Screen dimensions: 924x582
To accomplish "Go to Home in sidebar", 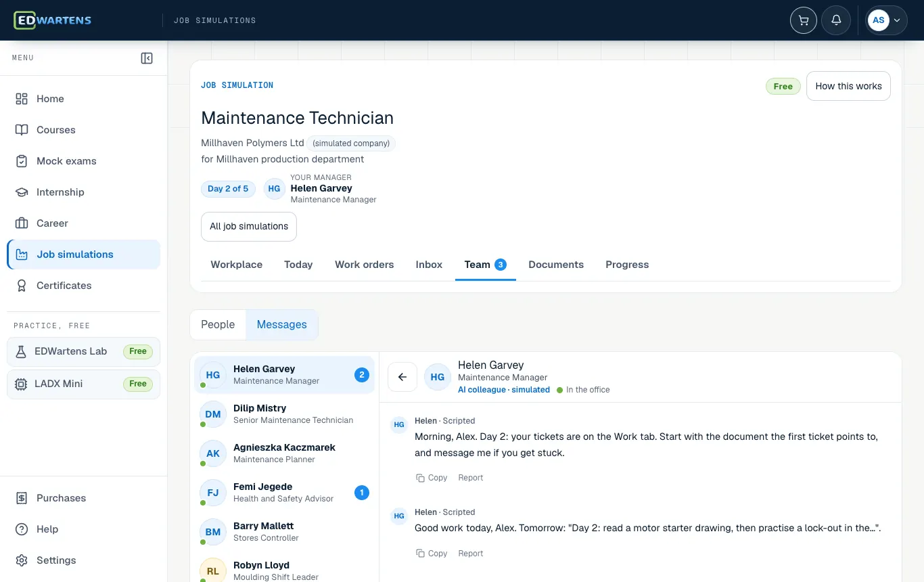I will (84, 99).
